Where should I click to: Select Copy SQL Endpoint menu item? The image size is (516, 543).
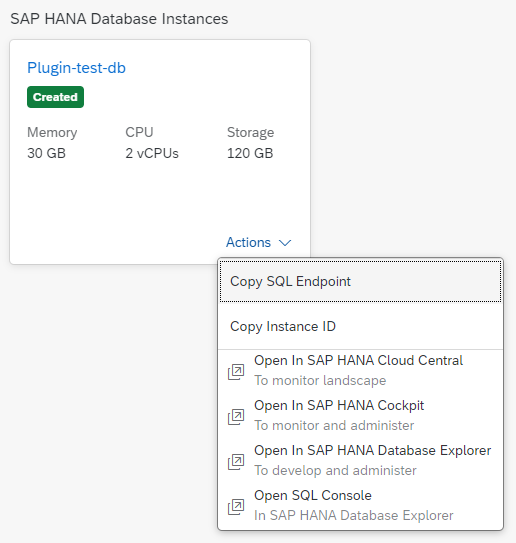[x=361, y=281]
